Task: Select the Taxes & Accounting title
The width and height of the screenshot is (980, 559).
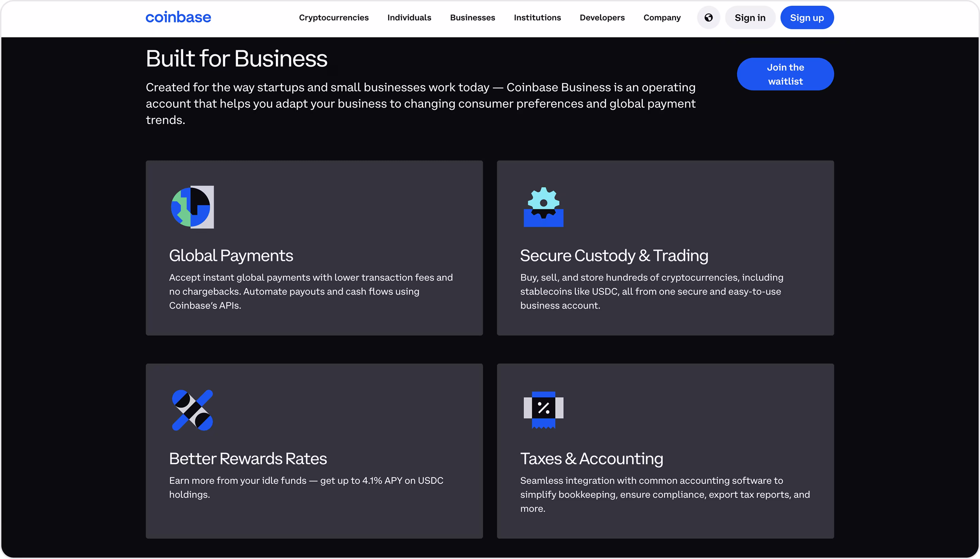Action: tap(591, 459)
